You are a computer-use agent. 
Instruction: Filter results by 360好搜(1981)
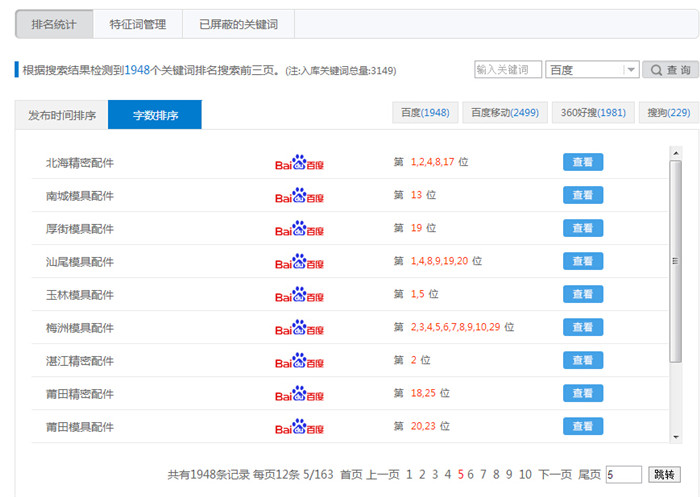(593, 113)
